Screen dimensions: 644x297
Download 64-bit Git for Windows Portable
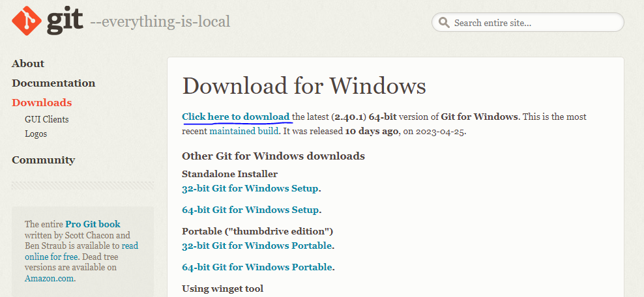click(257, 267)
